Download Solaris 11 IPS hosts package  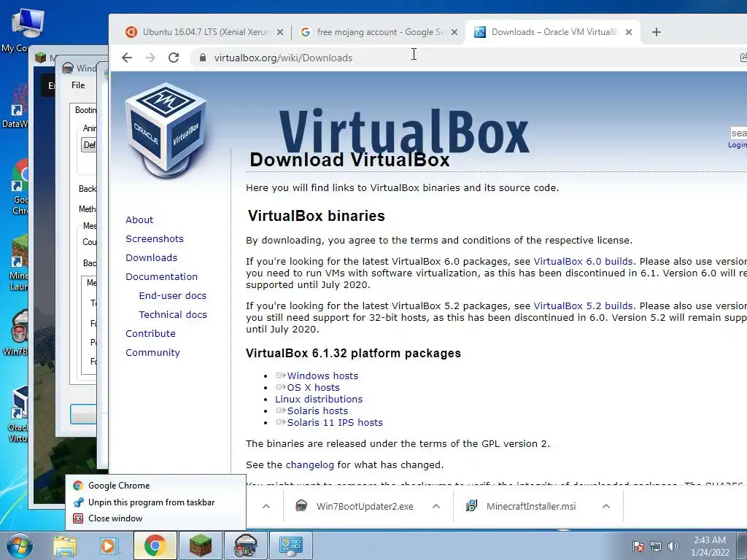(334, 422)
